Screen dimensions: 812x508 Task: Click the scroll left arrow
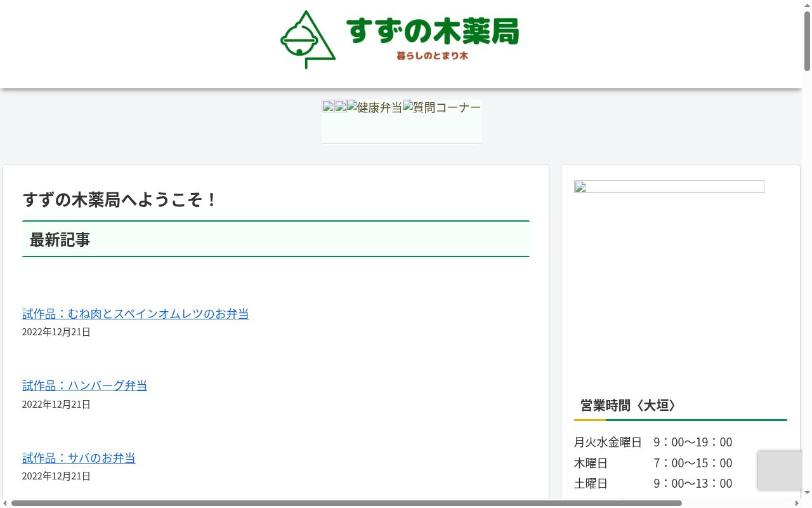[x=5, y=503]
